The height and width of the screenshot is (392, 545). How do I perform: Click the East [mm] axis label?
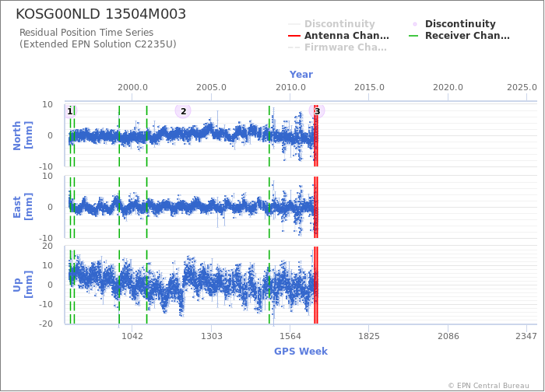click(23, 207)
